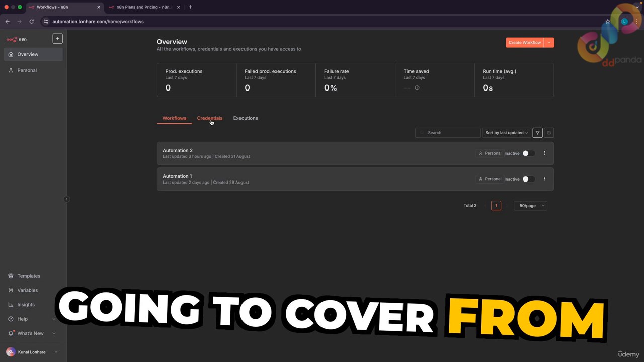This screenshot has width=644, height=362.
Task: Click the browser address bar URL
Action: click(x=98, y=22)
